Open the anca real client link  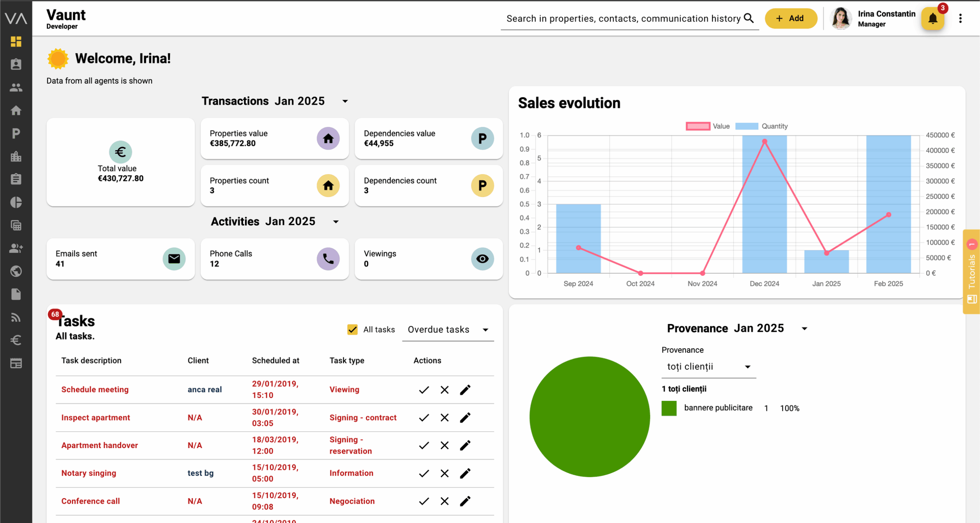click(204, 389)
